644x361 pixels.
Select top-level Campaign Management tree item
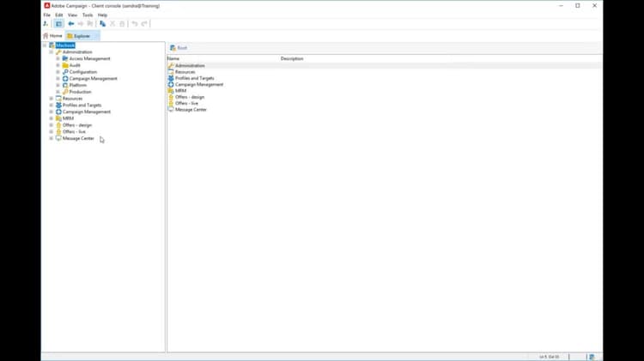[x=86, y=111]
